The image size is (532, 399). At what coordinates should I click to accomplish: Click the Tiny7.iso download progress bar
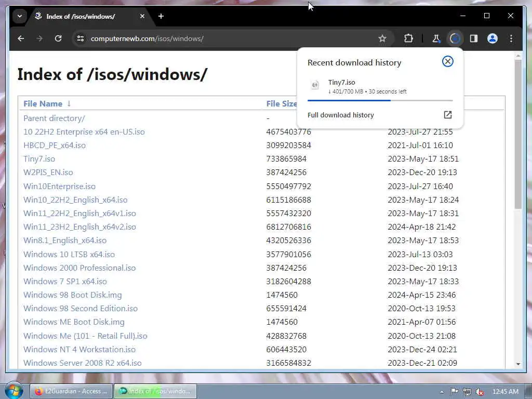(x=380, y=100)
